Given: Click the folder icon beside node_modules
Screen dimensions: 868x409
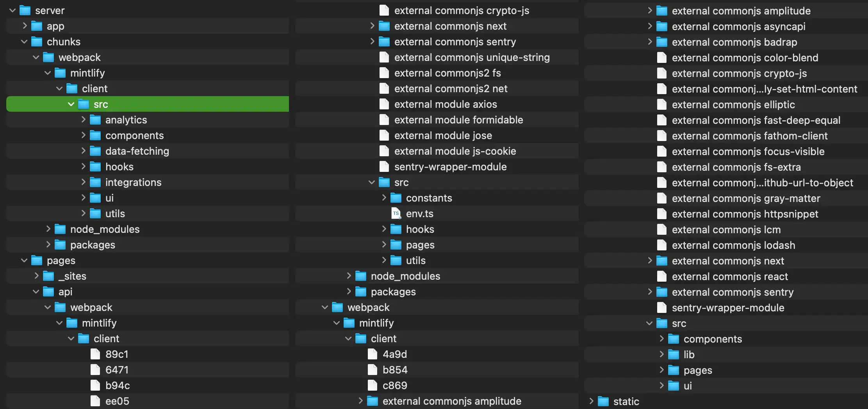Looking at the screenshot, I should tap(61, 229).
